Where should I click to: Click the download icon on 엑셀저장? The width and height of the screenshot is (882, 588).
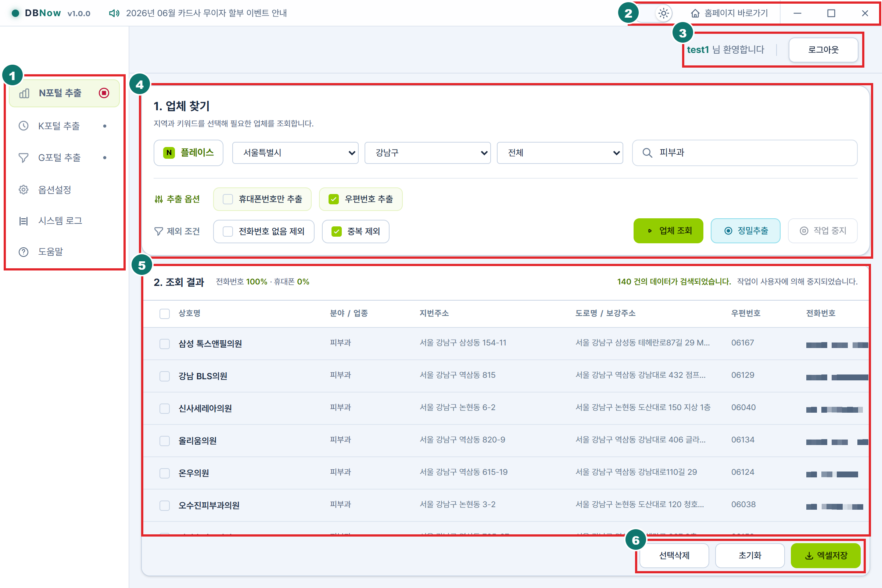point(809,555)
